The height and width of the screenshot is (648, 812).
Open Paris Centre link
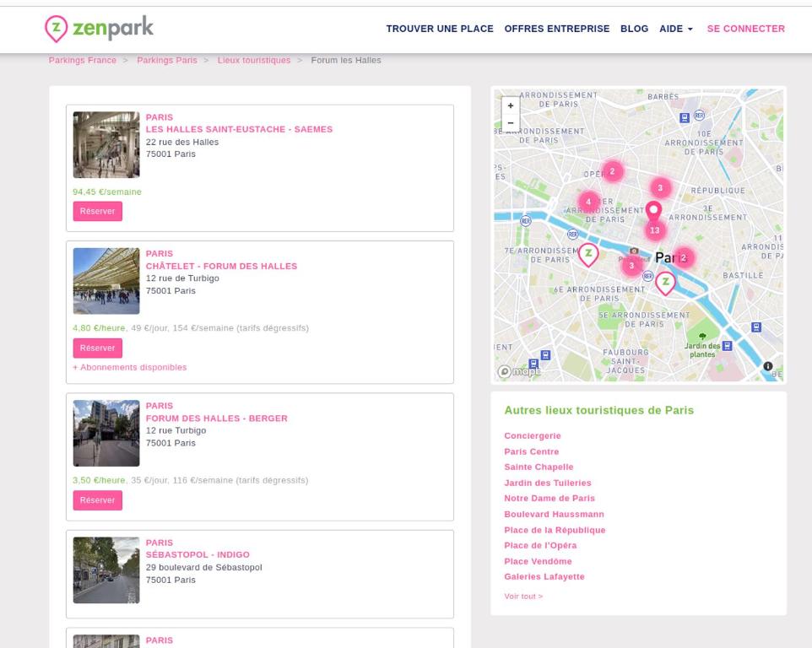point(531,451)
